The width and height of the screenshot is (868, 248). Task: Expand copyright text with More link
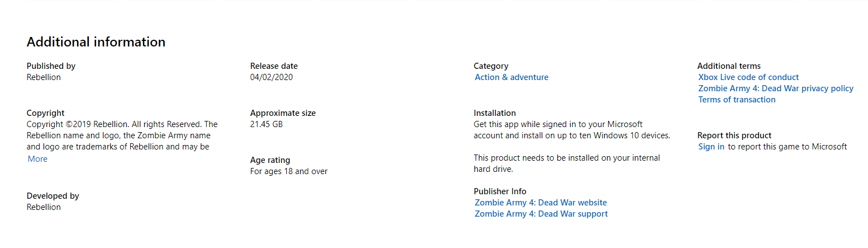(x=37, y=159)
